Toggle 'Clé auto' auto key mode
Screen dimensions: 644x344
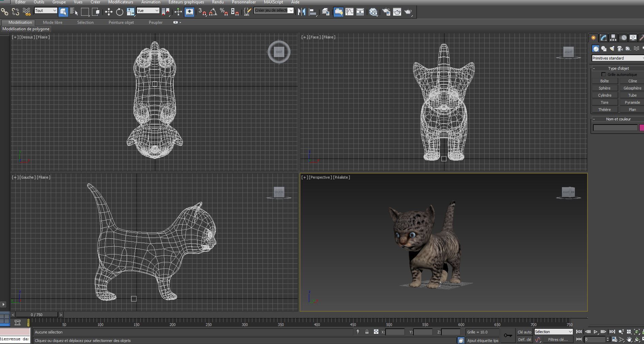(x=524, y=332)
